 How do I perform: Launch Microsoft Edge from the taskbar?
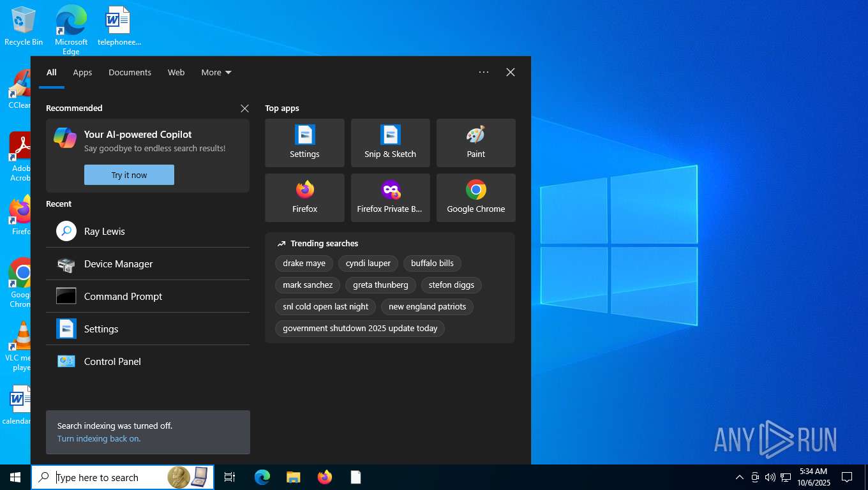click(x=262, y=477)
